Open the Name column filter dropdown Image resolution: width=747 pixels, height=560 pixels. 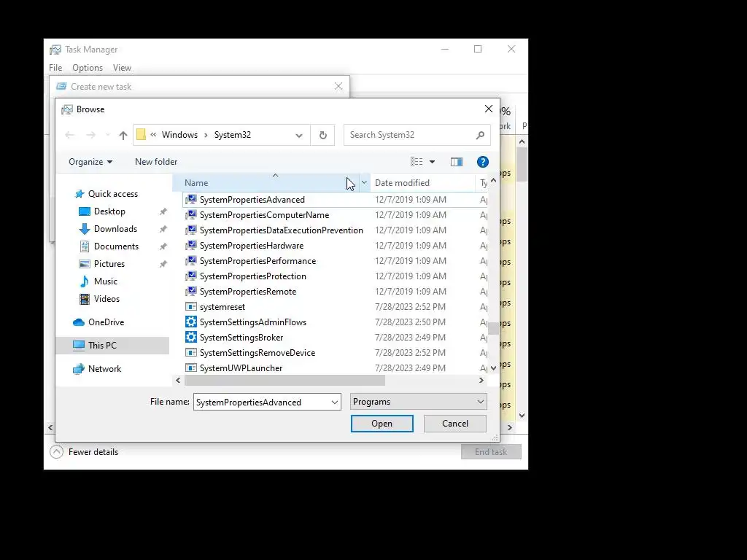pyautogui.click(x=364, y=182)
